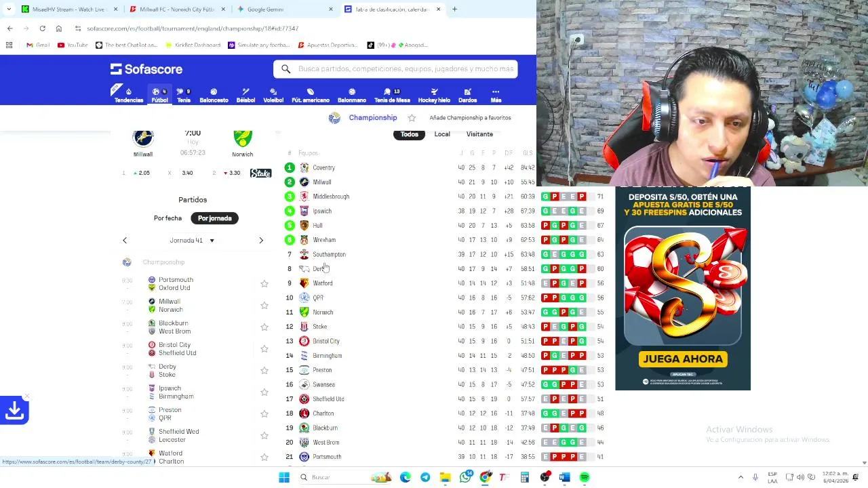The image size is (868, 488).
Task: Favorite the Blackburn vs West Brom match
Action: 264,327
